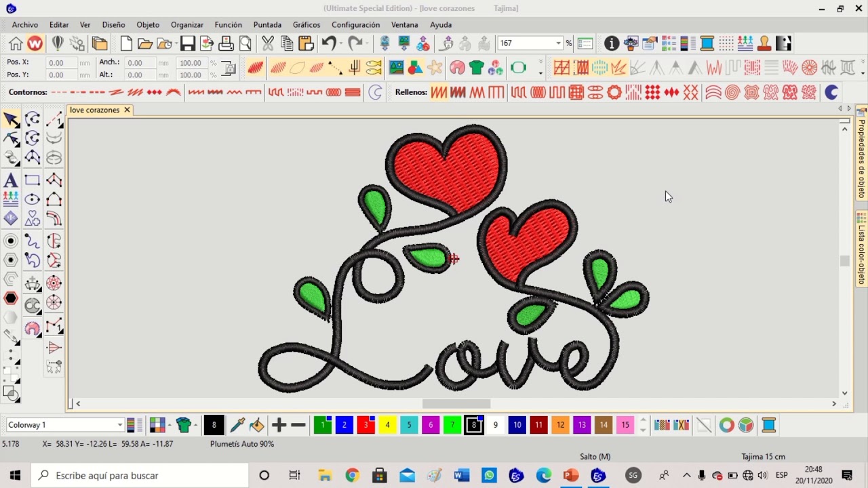
Task: Click the minus remove color button
Action: (298, 425)
